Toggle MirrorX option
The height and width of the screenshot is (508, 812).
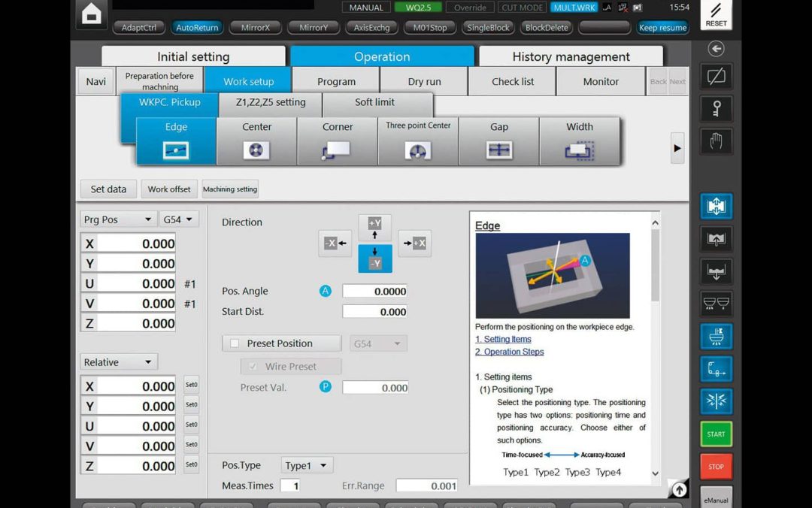pyautogui.click(x=256, y=28)
